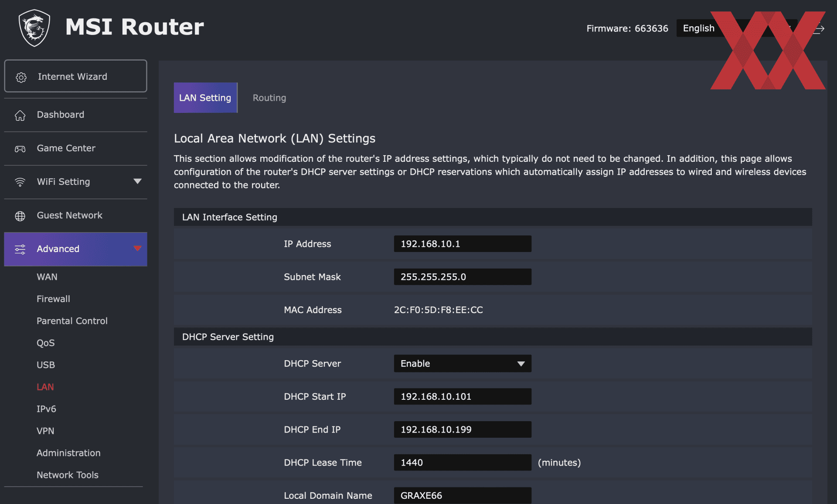Expand the WiFi Setting submenu arrow
Viewport: 837px width, 504px height.
pos(137,181)
